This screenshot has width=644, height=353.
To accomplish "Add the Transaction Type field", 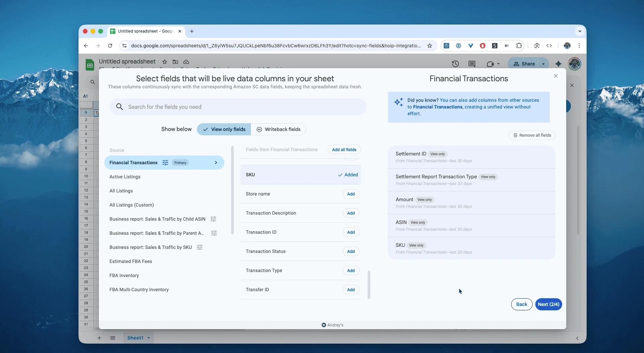I will 351,270.
